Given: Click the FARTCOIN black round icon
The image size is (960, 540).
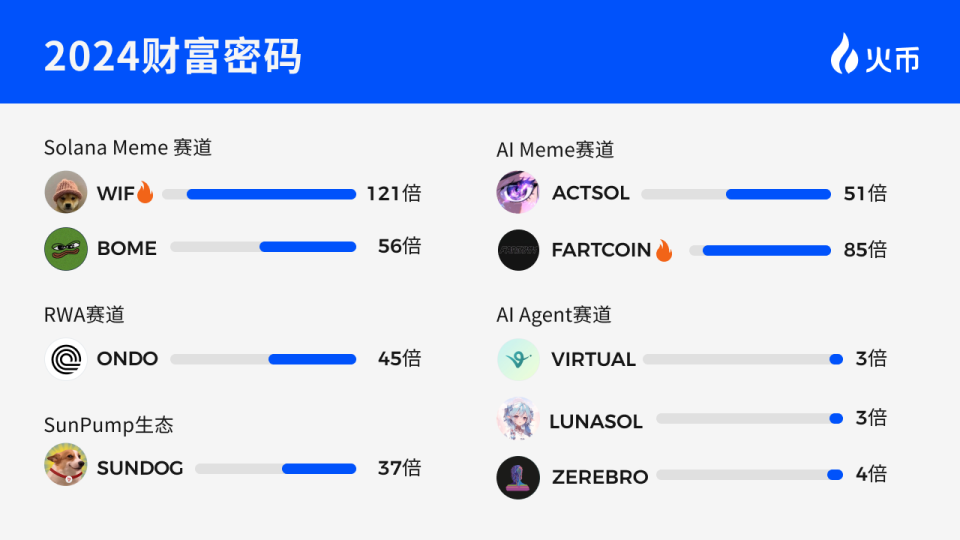Looking at the screenshot, I should point(518,250).
